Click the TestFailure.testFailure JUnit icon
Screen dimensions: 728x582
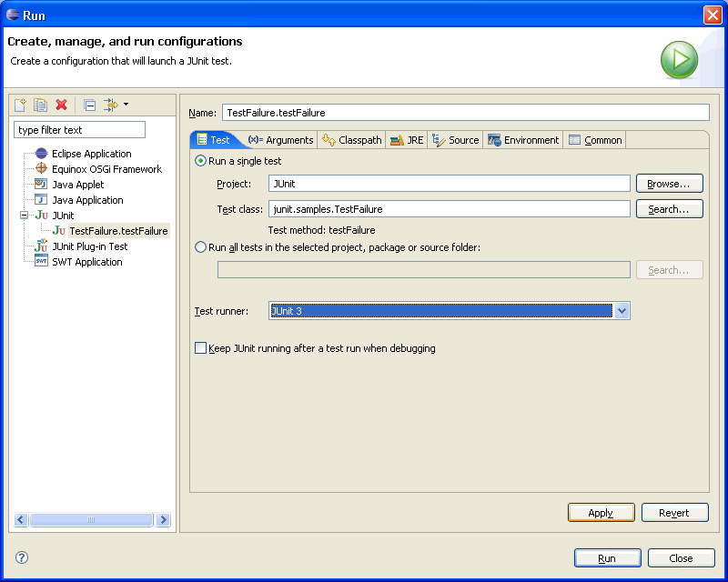tap(58, 230)
